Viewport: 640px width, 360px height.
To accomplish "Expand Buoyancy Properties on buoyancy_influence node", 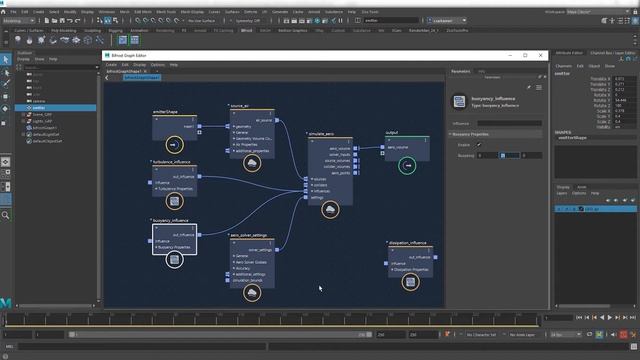I will [156, 247].
